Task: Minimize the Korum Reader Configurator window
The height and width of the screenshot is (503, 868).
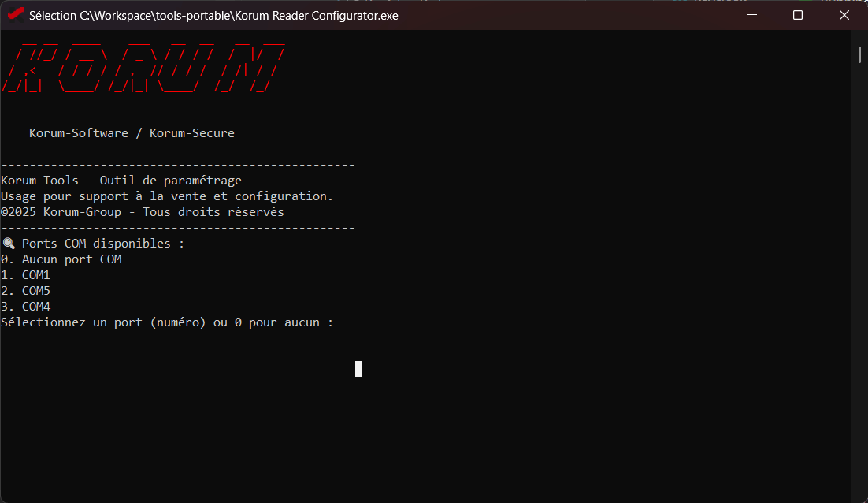Action: (751, 15)
